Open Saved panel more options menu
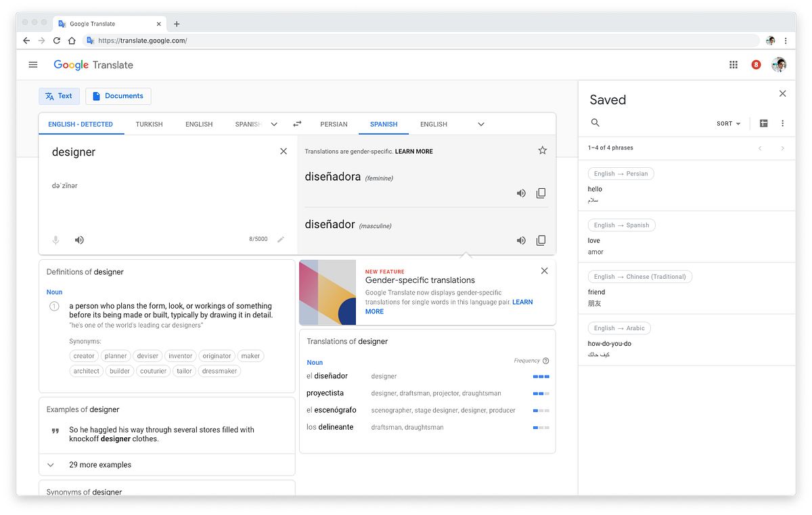The width and height of the screenshot is (812, 515). pyautogui.click(x=783, y=123)
